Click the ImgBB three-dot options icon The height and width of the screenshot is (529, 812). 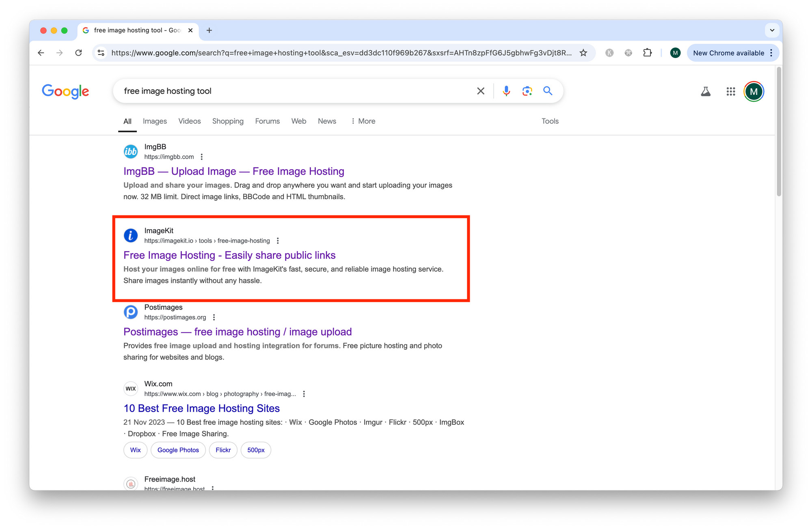tap(203, 157)
